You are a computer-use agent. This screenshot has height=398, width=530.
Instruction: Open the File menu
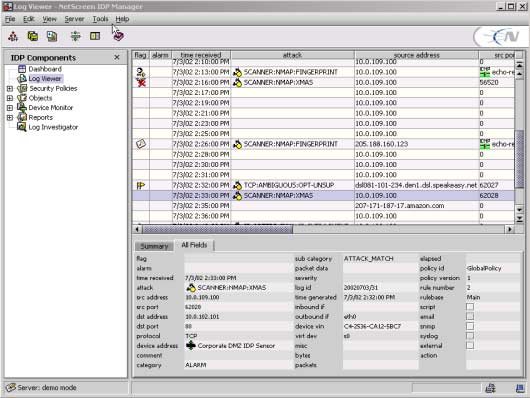[x=10, y=19]
